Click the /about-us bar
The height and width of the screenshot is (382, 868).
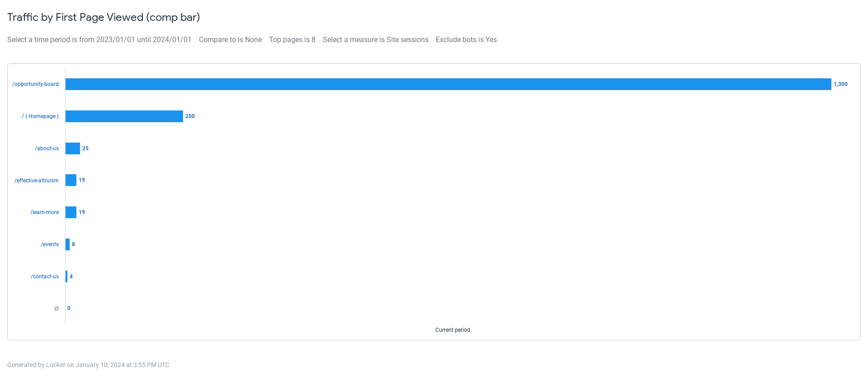(73, 148)
